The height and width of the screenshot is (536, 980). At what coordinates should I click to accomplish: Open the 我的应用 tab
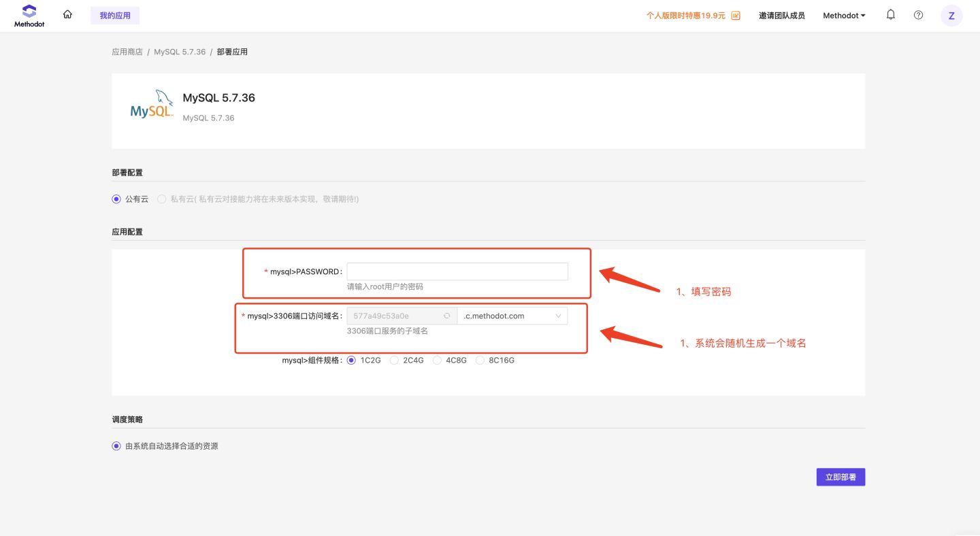click(115, 15)
